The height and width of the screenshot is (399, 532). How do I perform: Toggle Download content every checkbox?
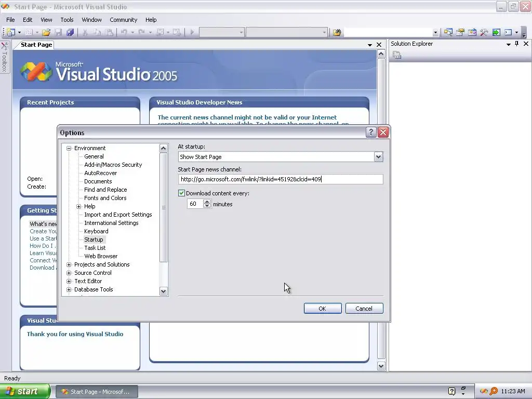(x=181, y=193)
